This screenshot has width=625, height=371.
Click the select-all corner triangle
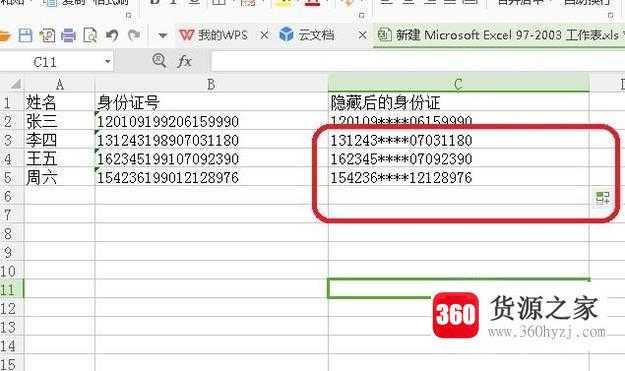(16, 84)
